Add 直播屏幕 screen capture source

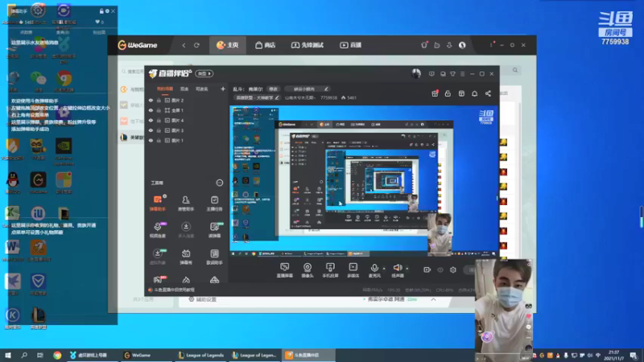pos(284,270)
